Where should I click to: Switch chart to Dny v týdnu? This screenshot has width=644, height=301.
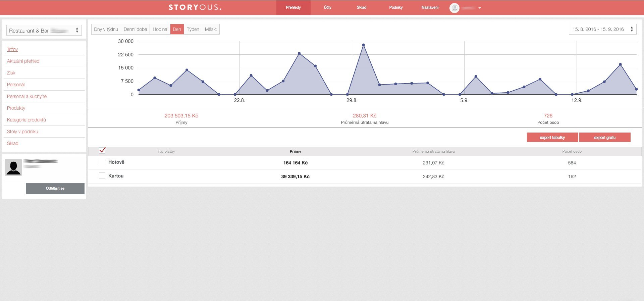(106, 29)
